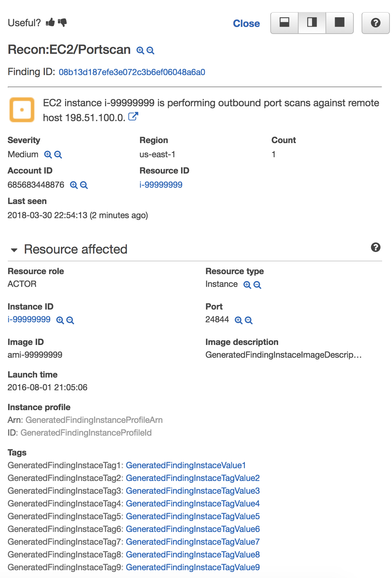Click tag value GeneratedFindingInstaceTagValue5
Image resolution: width=392 pixels, height=578 pixels.
click(193, 516)
